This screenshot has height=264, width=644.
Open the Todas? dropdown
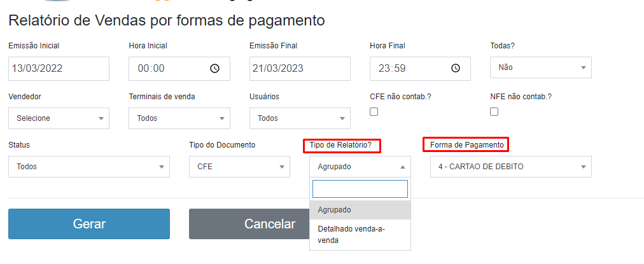click(540, 67)
